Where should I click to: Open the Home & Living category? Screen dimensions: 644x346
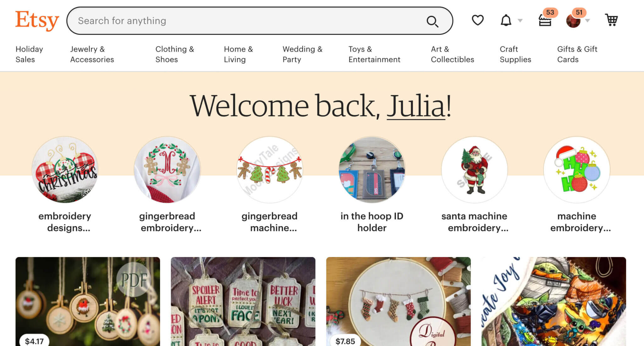(238, 54)
